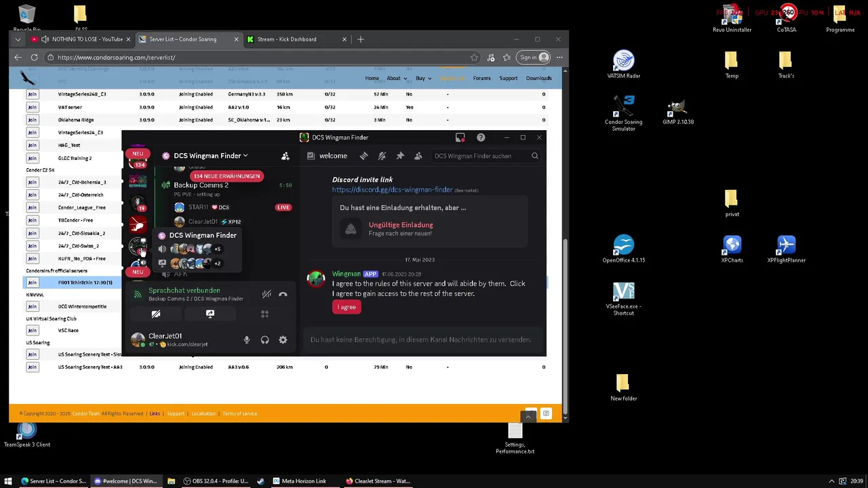Open activities icon in voice panel

coord(265,314)
